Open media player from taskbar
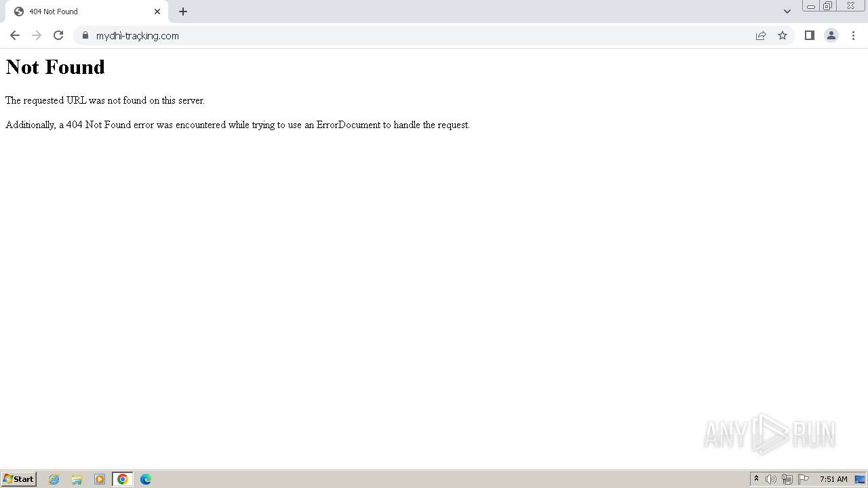868x488 pixels. [x=100, y=479]
